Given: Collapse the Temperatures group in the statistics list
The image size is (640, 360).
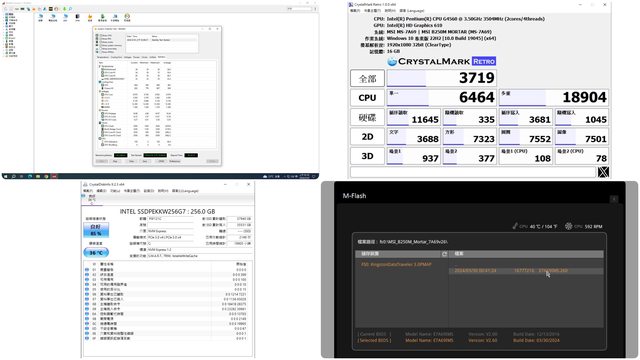Looking at the screenshot, I should click(100, 67).
